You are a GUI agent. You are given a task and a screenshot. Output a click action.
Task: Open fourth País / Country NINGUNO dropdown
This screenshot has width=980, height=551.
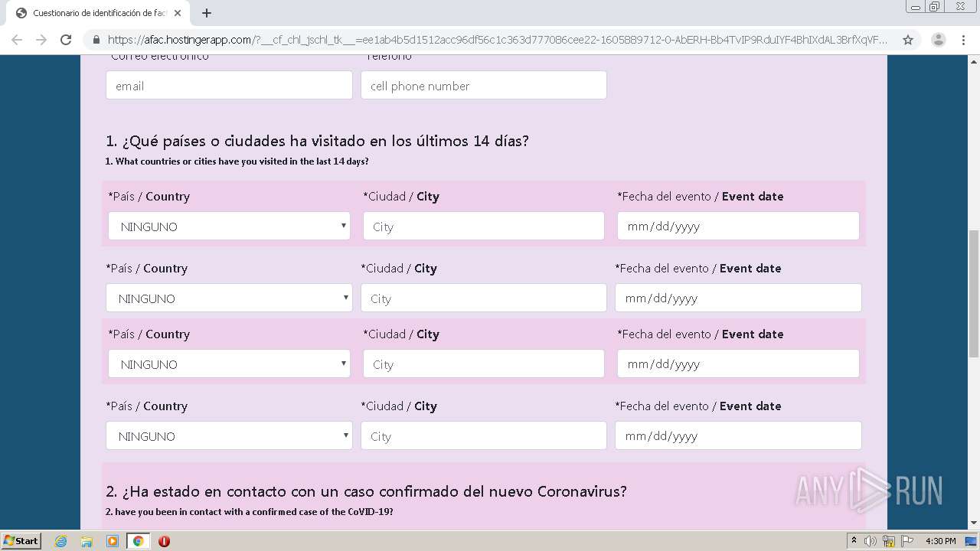[x=229, y=435]
